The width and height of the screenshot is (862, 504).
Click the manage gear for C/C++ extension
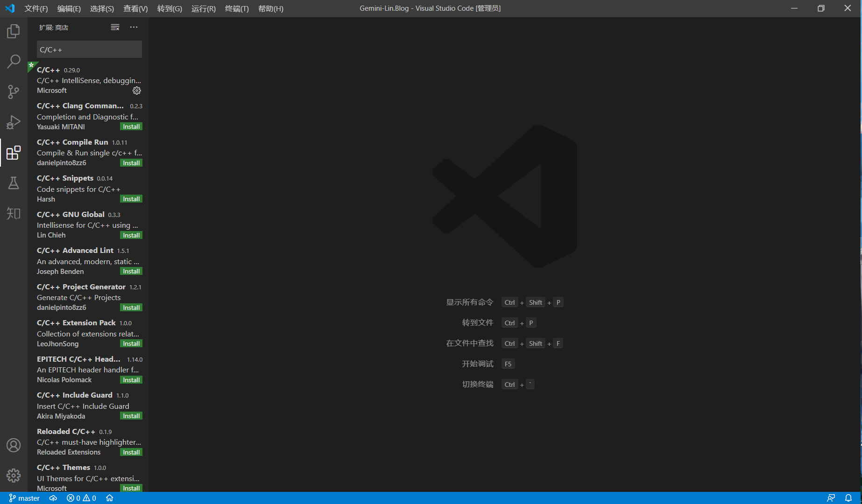[x=136, y=91]
